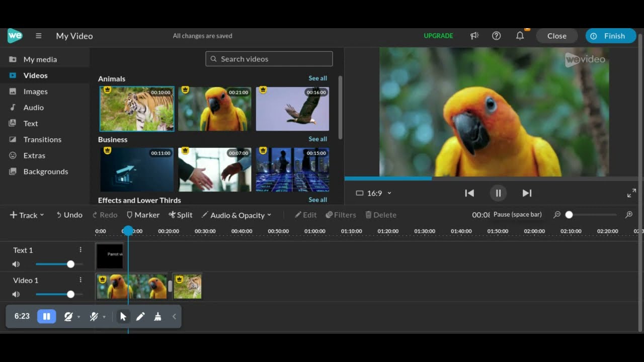Split the clip at playhead
This screenshot has width=644, height=362.
coord(181,215)
